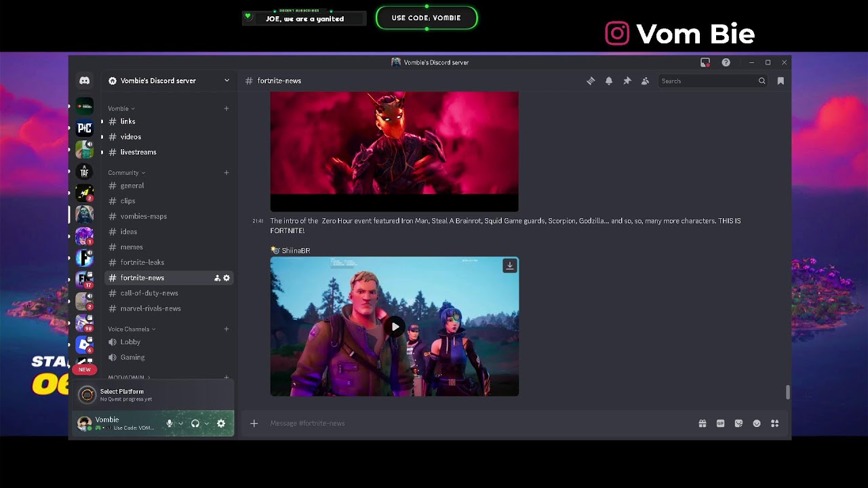Toggle the member list
This screenshot has width=868, height=488.
(x=645, y=81)
